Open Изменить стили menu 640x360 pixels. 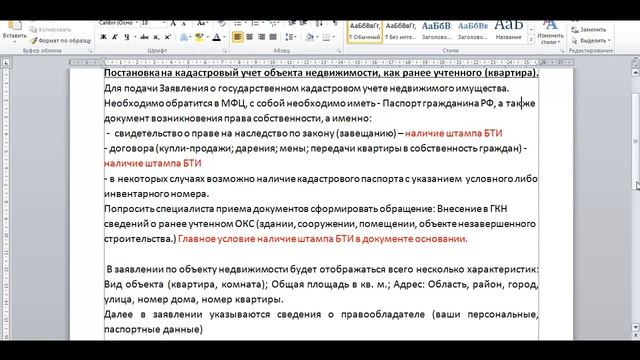[x=550, y=33]
